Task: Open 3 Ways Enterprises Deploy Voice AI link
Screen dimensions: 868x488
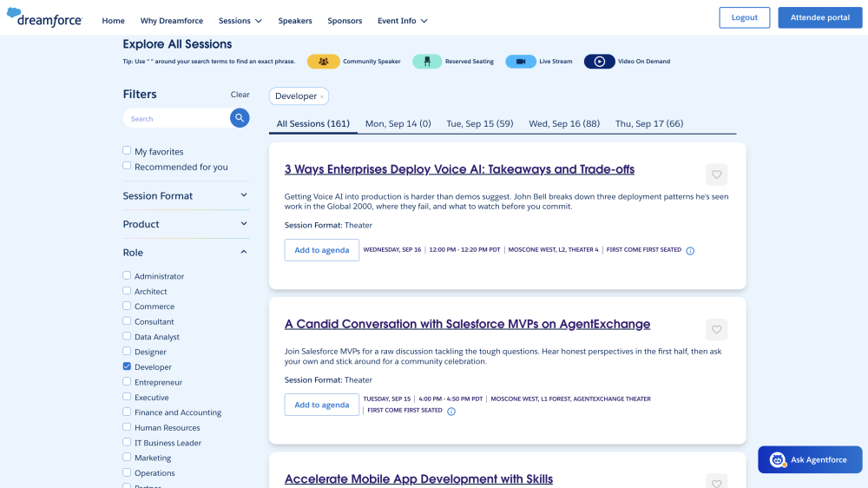Action: [x=459, y=169]
